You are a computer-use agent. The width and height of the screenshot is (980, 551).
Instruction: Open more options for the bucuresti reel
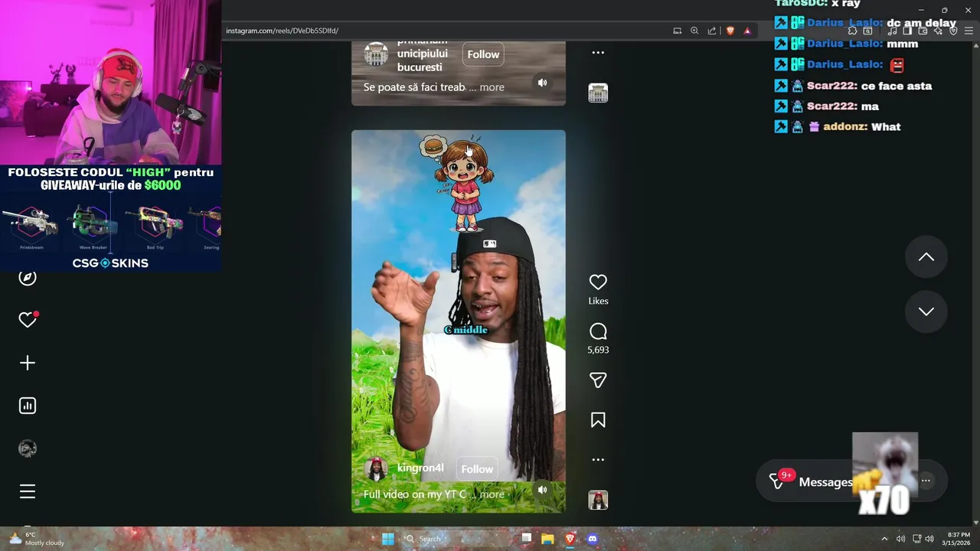598,52
